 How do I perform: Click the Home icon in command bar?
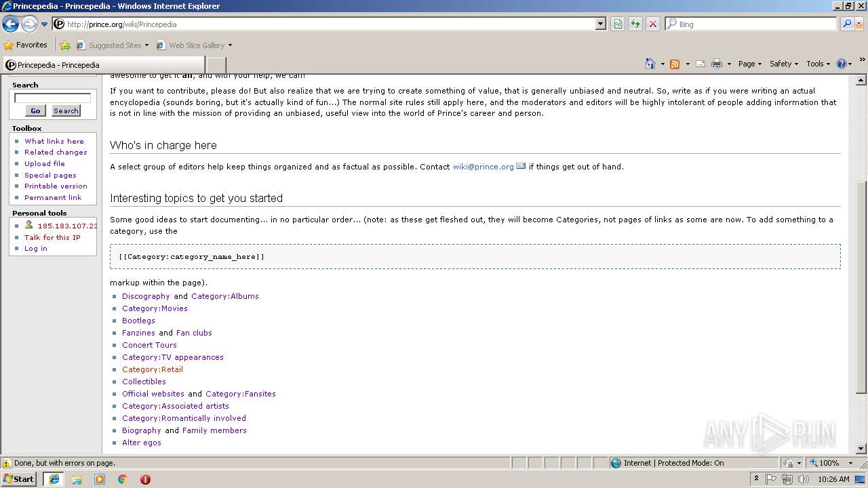[650, 64]
